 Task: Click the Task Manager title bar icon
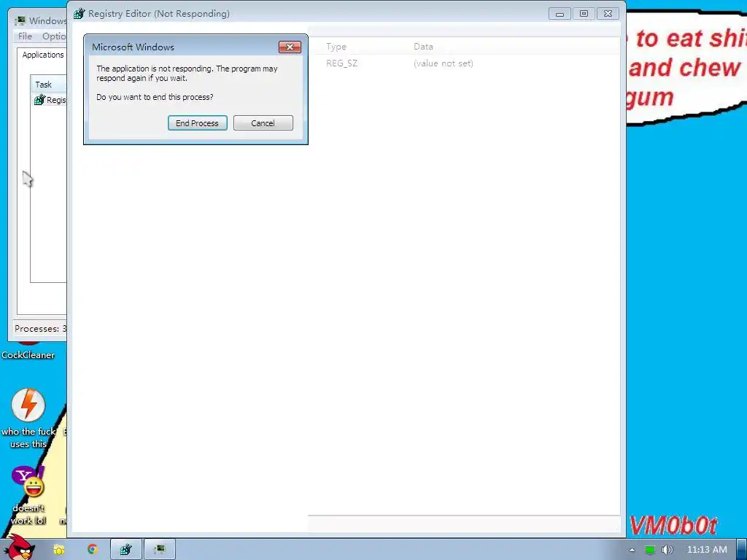point(20,21)
